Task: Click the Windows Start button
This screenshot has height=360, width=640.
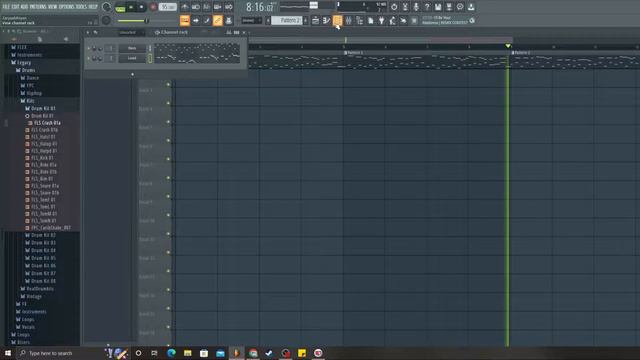Action: click(8, 353)
